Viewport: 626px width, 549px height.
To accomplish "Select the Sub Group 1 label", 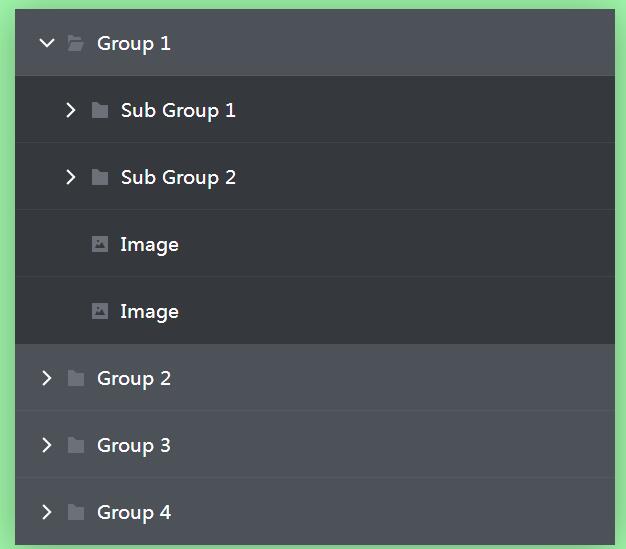I will 178,110.
